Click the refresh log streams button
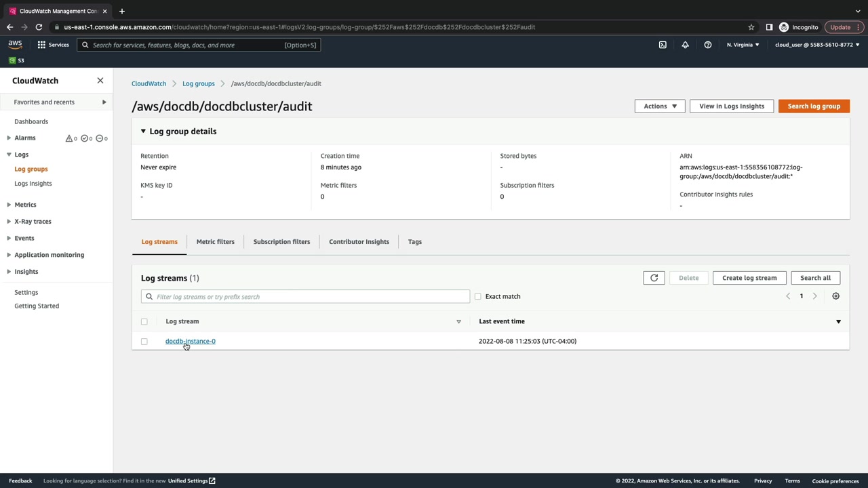 (x=654, y=278)
